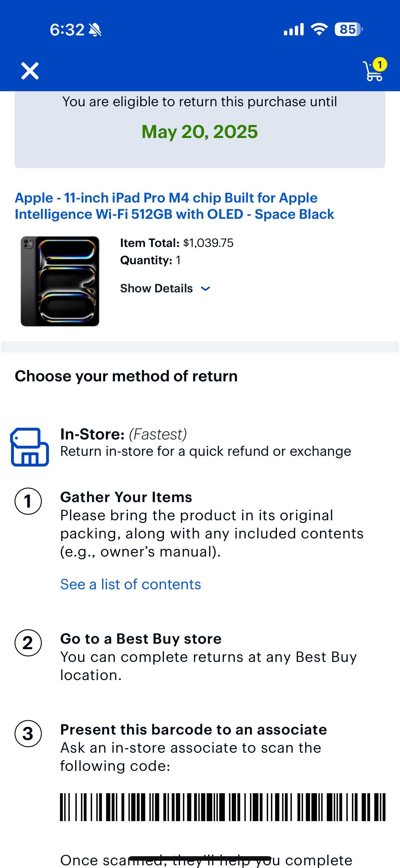
Task: Tap the step 1 circle number
Action: (28, 501)
